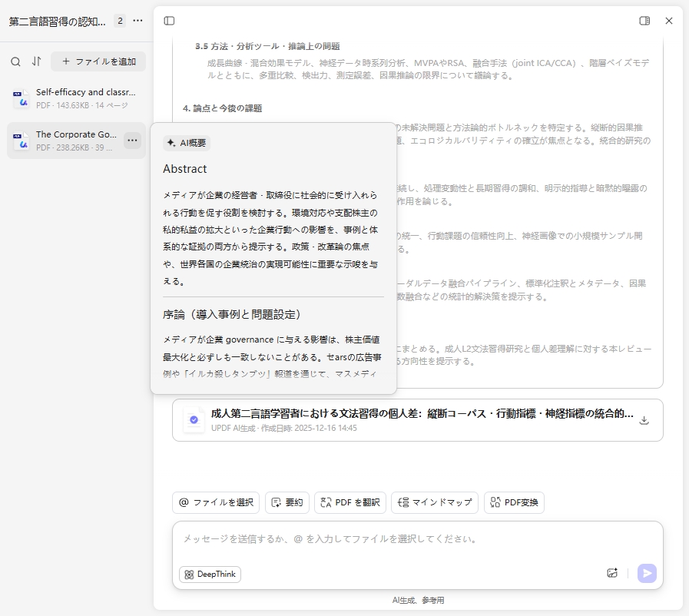Start PDF変換 conversion
This screenshot has height=616, width=689.
[514, 502]
